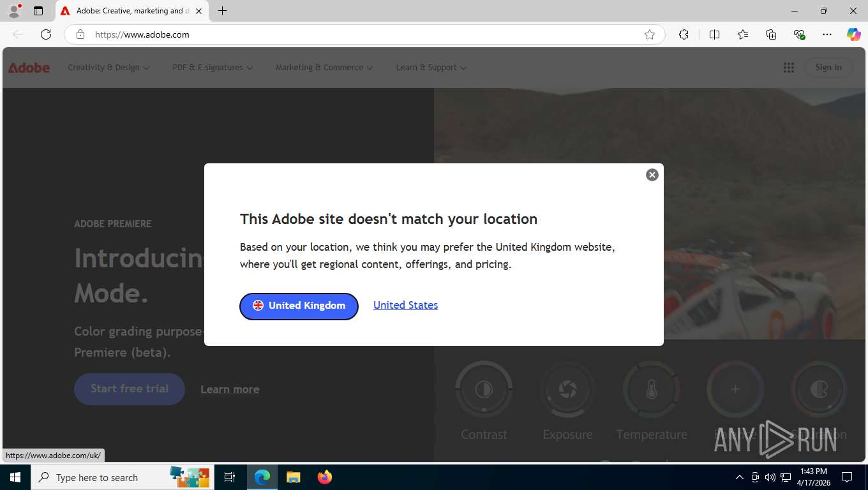Expand Creativity & Design menu

[108, 68]
